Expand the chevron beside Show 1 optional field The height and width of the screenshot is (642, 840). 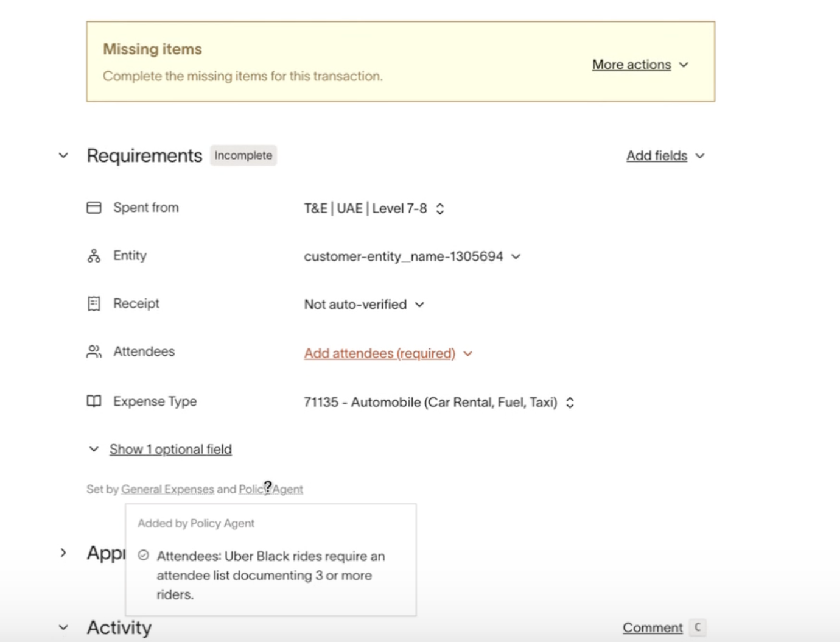click(94, 449)
